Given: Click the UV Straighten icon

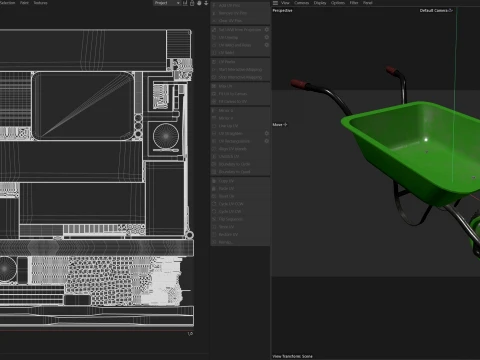Looking at the screenshot, I should point(214,133).
